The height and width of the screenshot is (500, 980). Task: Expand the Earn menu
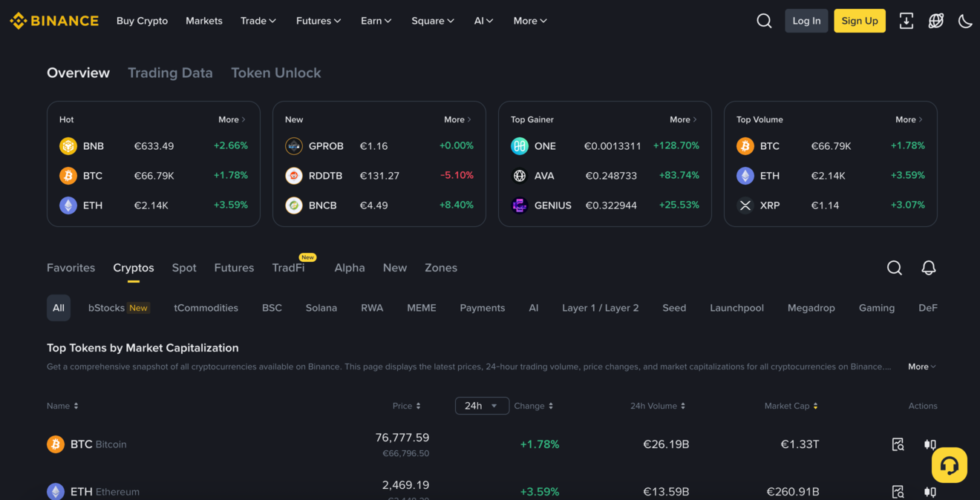(x=376, y=21)
